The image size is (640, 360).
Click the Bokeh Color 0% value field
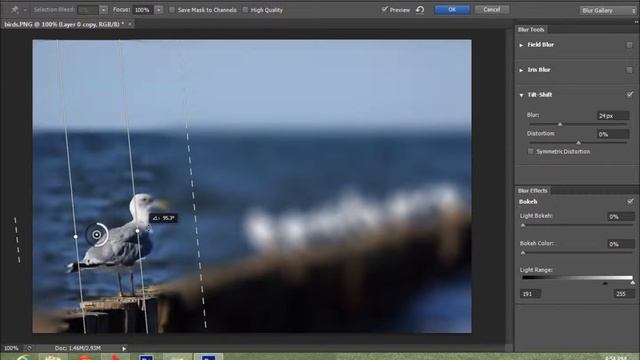click(620, 244)
